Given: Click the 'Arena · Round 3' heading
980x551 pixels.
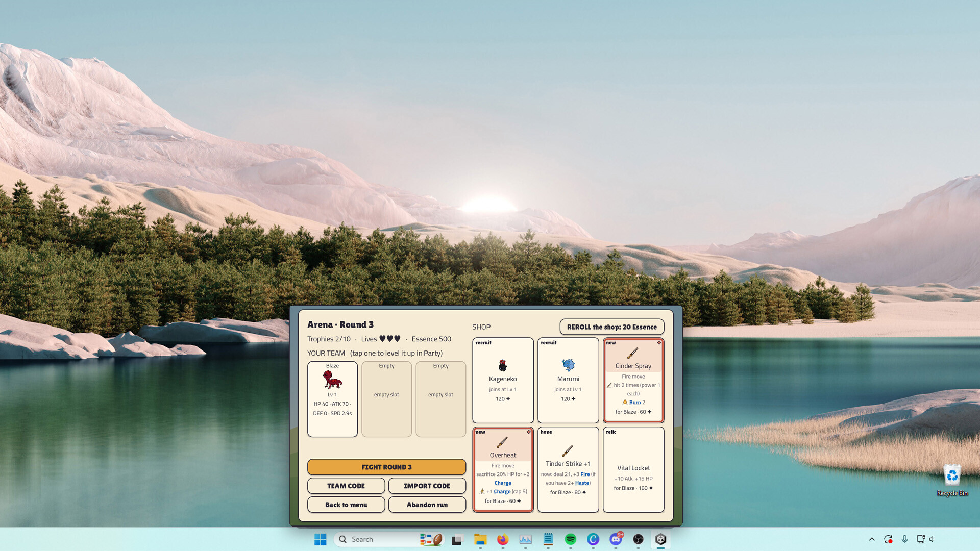Looking at the screenshot, I should 340,324.
